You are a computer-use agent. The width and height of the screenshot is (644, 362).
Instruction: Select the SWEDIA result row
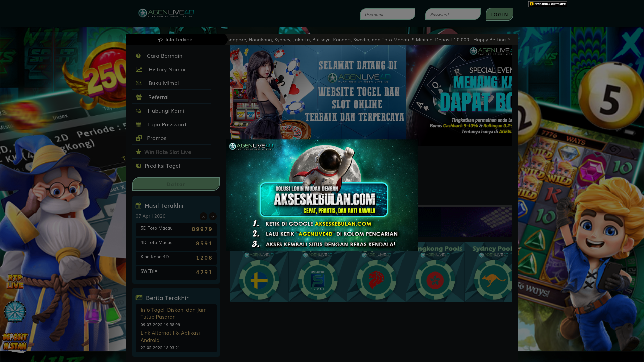pos(176,273)
